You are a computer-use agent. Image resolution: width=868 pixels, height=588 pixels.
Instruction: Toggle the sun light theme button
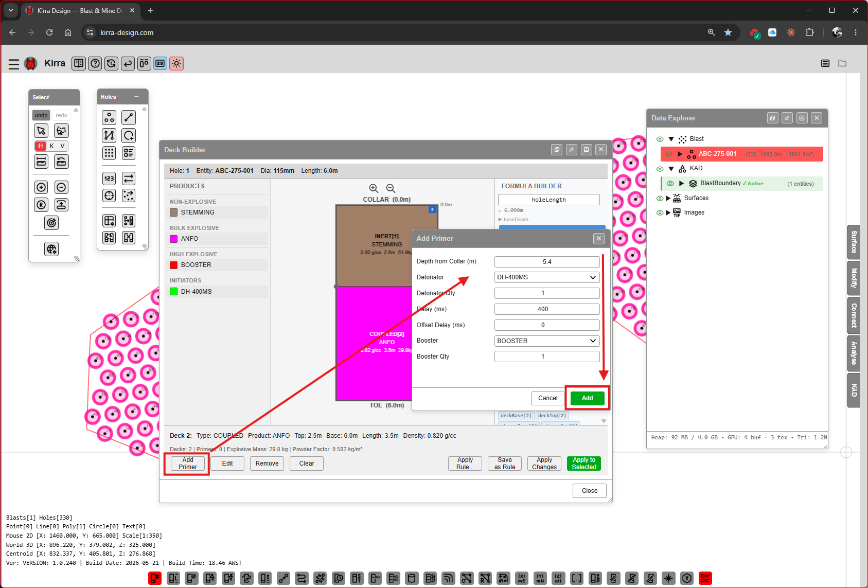tap(176, 63)
